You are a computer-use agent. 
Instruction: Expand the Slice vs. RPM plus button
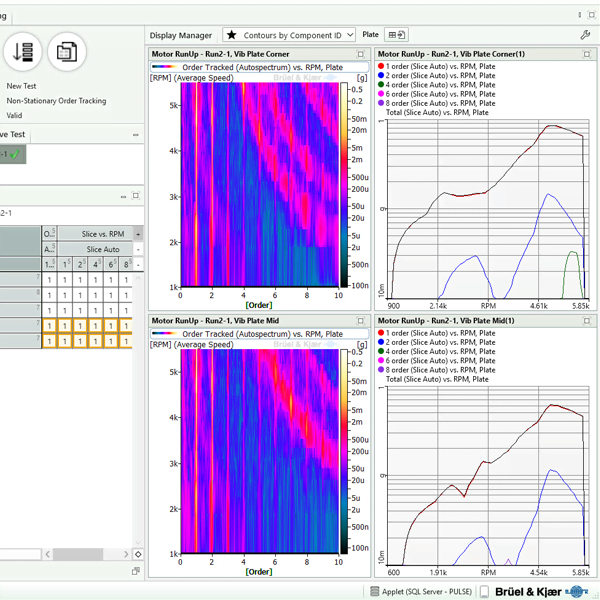138,233
